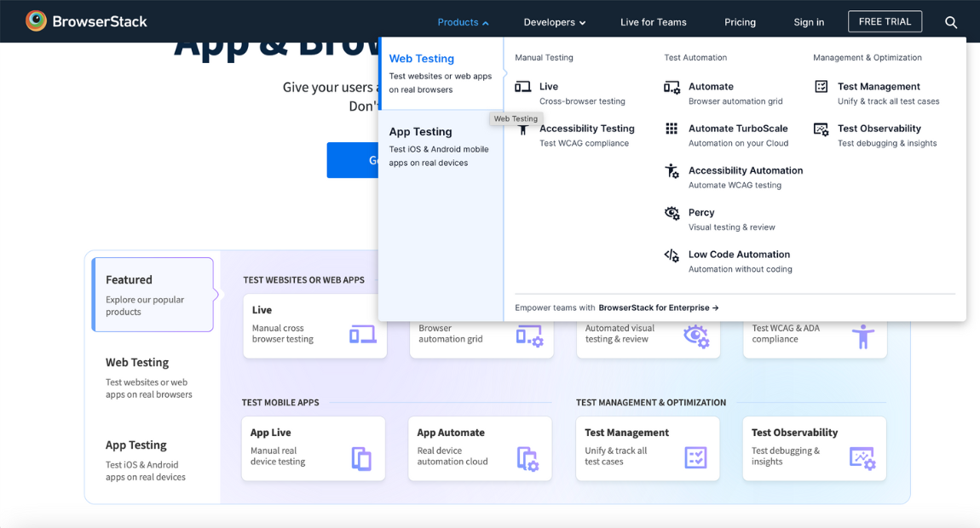Image resolution: width=980 pixels, height=528 pixels.
Task: Click the Accessibility Automation icon
Action: 672,171
